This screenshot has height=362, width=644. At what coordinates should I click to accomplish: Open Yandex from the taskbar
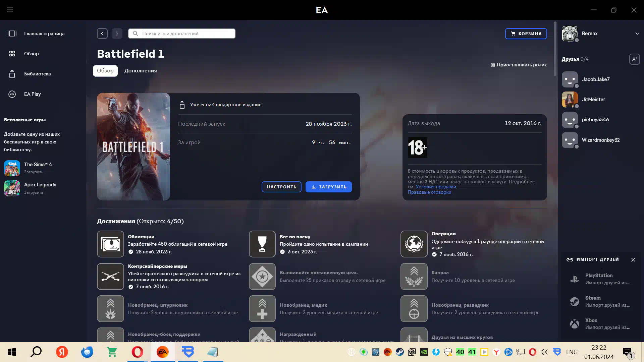[x=62, y=352]
